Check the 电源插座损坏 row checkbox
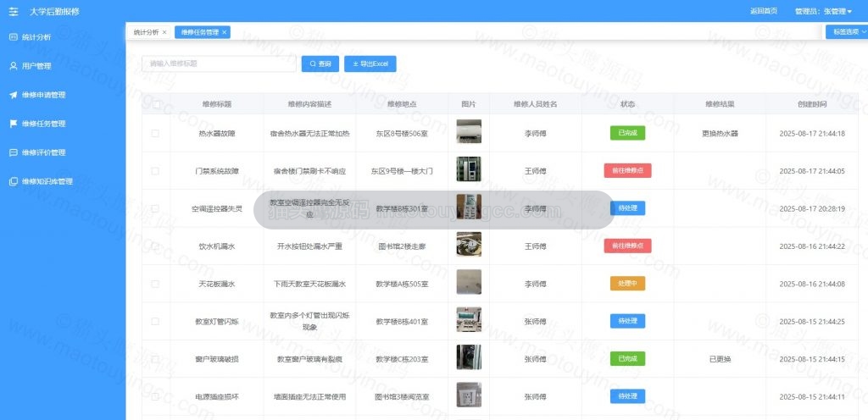Viewport: 868px width, 420px height. 156,396
